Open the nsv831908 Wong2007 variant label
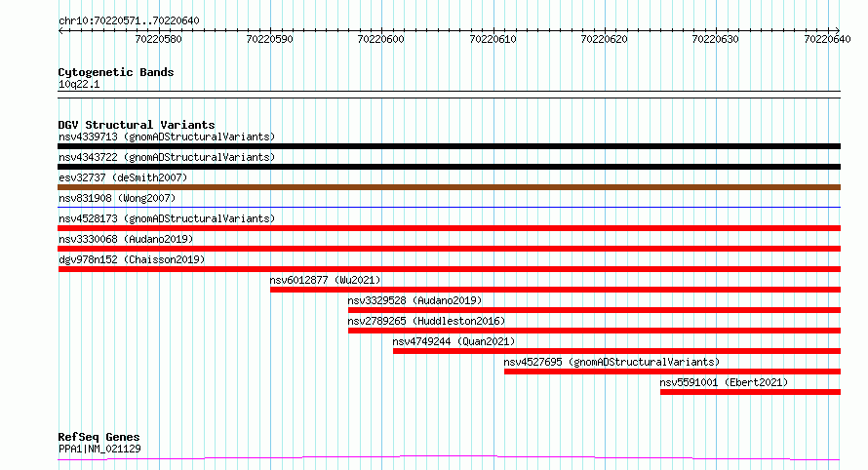The width and height of the screenshot is (868, 470). [x=117, y=198]
